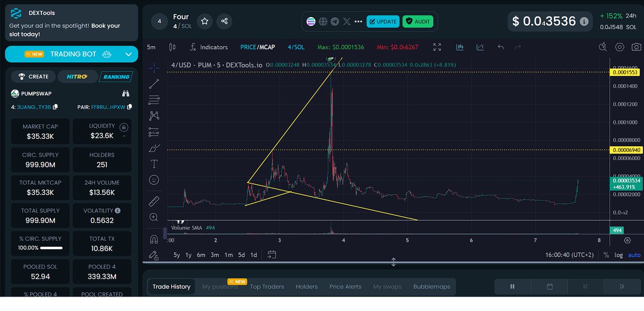
Task: Open timezone menu 16:00:40 (UTC+2)
Action: pyautogui.click(x=570, y=255)
